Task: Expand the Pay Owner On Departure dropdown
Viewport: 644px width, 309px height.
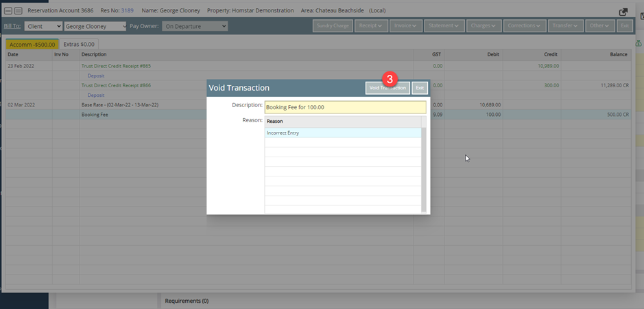Action: (194, 26)
